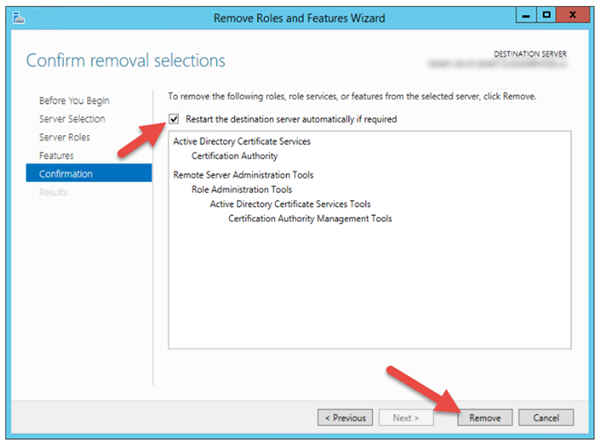
Task: Cancel the removal wizard
Action: pos(546,417)
